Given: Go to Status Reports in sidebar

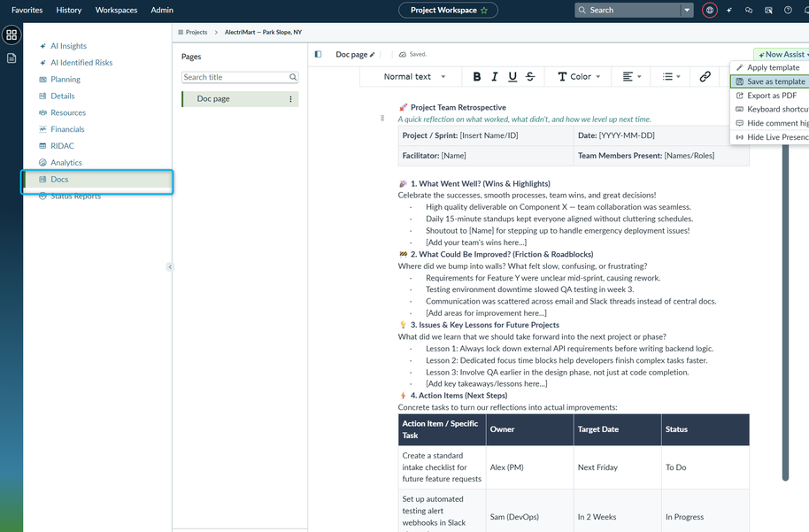Looking at the screenshot, I should click(75, 197).
